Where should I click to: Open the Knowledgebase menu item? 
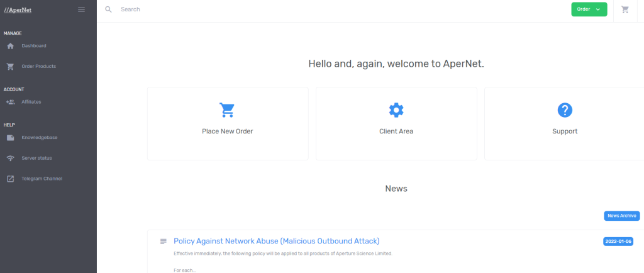[x=40, y=138]
